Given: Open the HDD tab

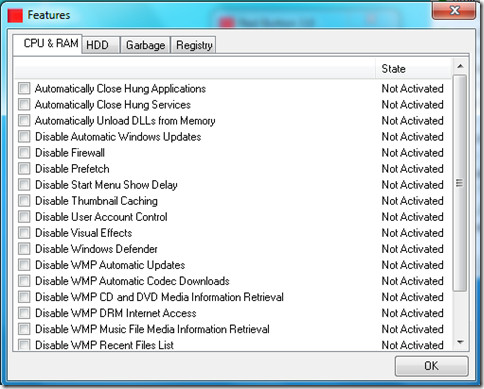Looking at the screenshot, I should click(101, 45).
